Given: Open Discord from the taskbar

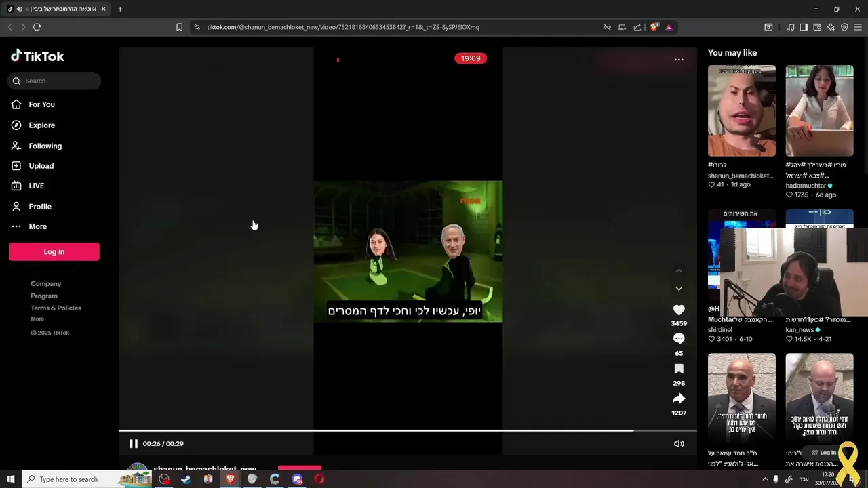Looking at the screenshot, I should 297,479.
